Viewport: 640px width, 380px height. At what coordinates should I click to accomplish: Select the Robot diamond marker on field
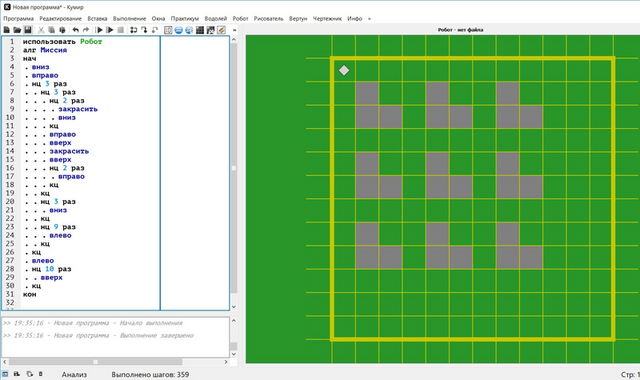click(x=344, y=70)
